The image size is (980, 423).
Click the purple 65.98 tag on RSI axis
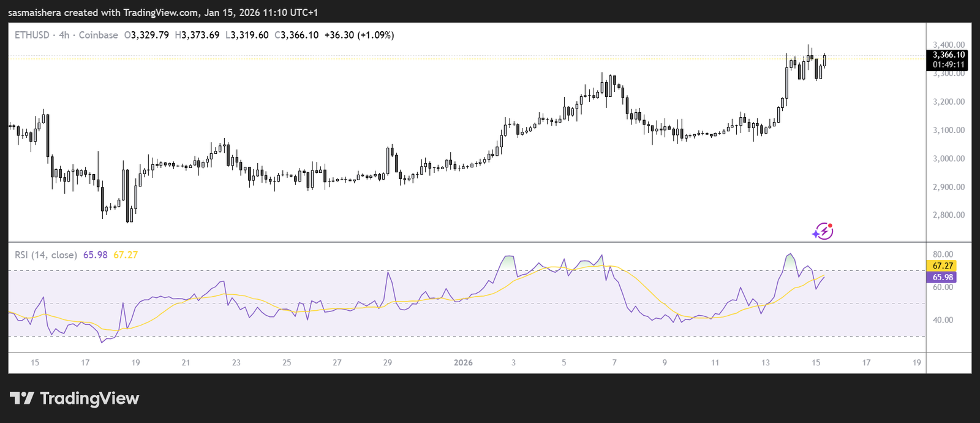[x=943, y=278]
